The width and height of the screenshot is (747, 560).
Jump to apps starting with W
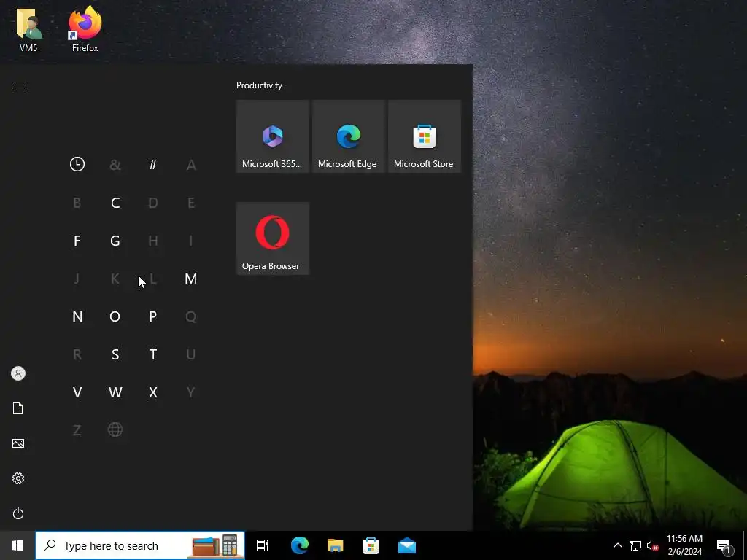[115, 392]
